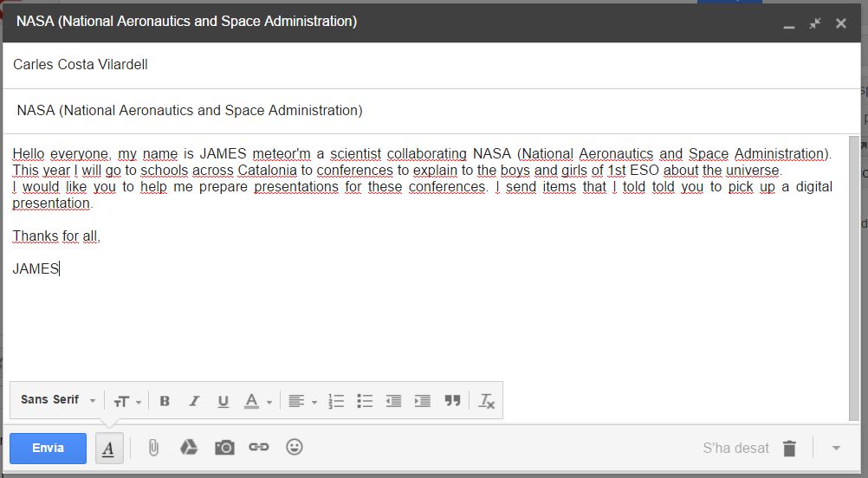Open the text alignment options
This screenshot has height=478, width=868.
click(x=302, y=401)
